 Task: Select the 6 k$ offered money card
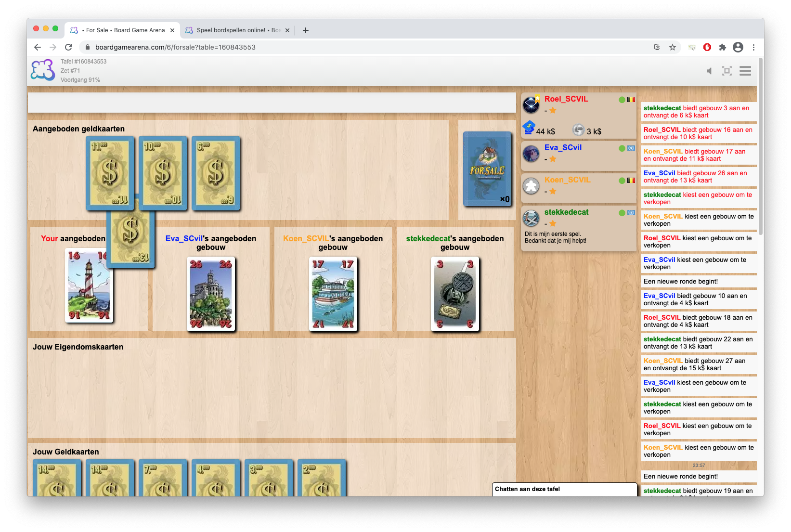click(x=216, y=173)
